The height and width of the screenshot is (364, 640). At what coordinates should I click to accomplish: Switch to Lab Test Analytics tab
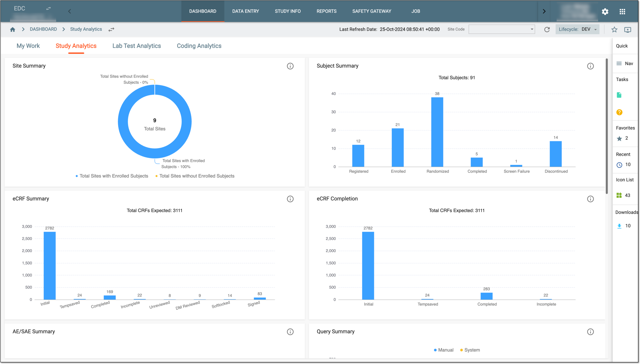(x=137, y=46)
